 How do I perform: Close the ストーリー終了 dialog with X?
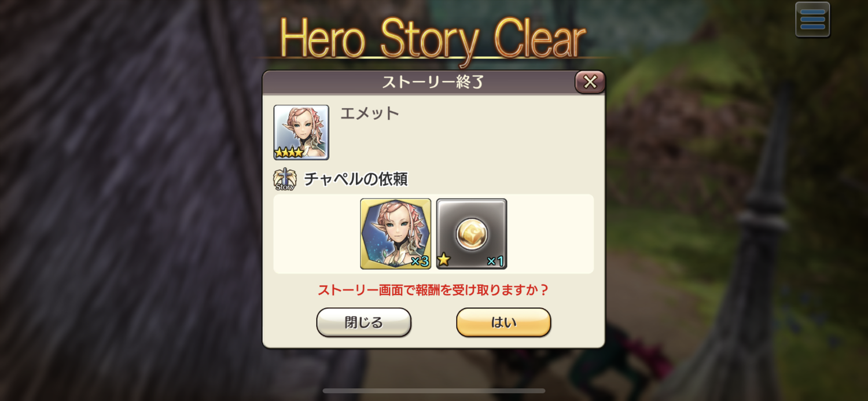(x=590, y=82)
